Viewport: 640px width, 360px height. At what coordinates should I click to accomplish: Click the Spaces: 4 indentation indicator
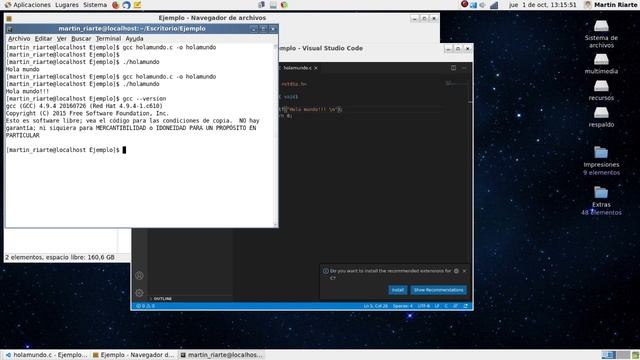tap(402, 306)
